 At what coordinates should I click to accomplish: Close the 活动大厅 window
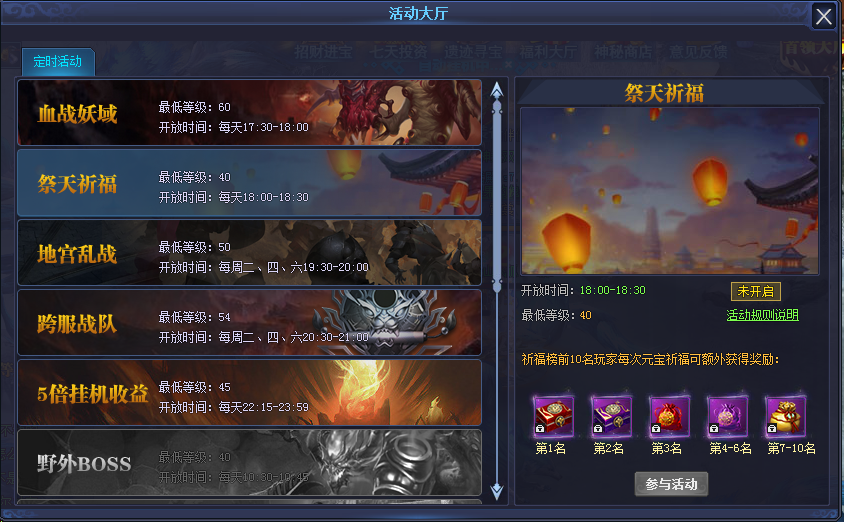tap(824, 17)
